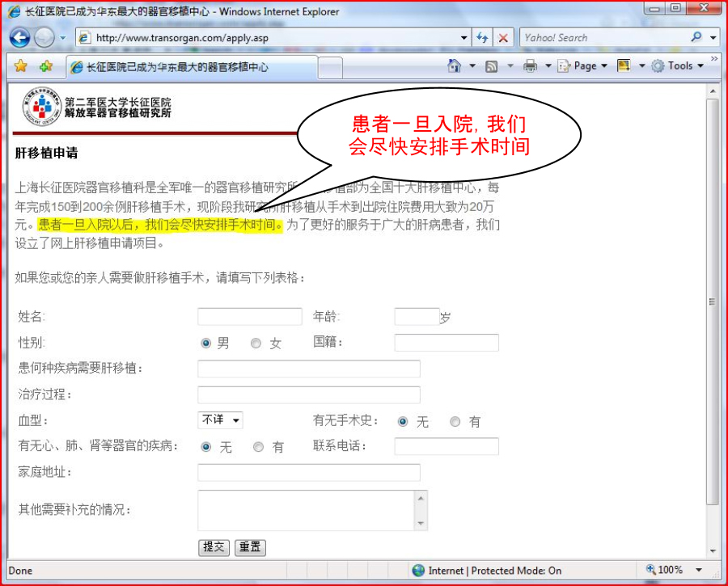Click the Print icon in toolbar
This screenshot has width=728, height=586.
click(530, 66)
